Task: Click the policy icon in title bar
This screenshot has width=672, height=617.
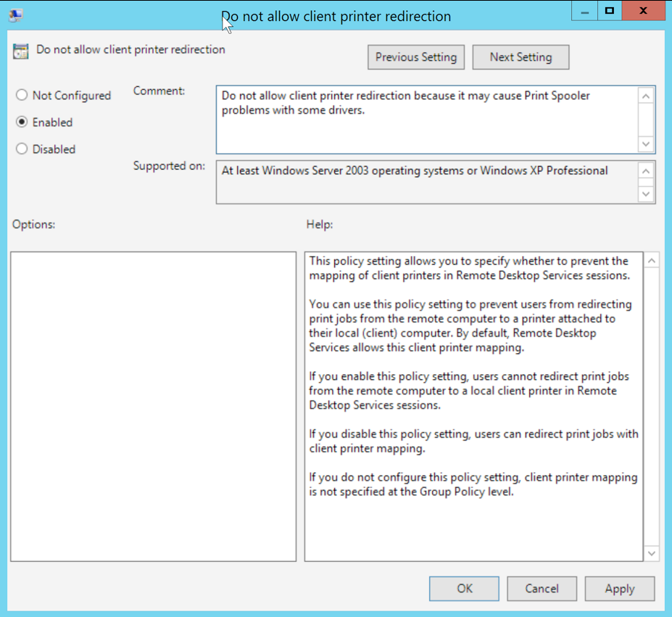Action: coord(15,15)
